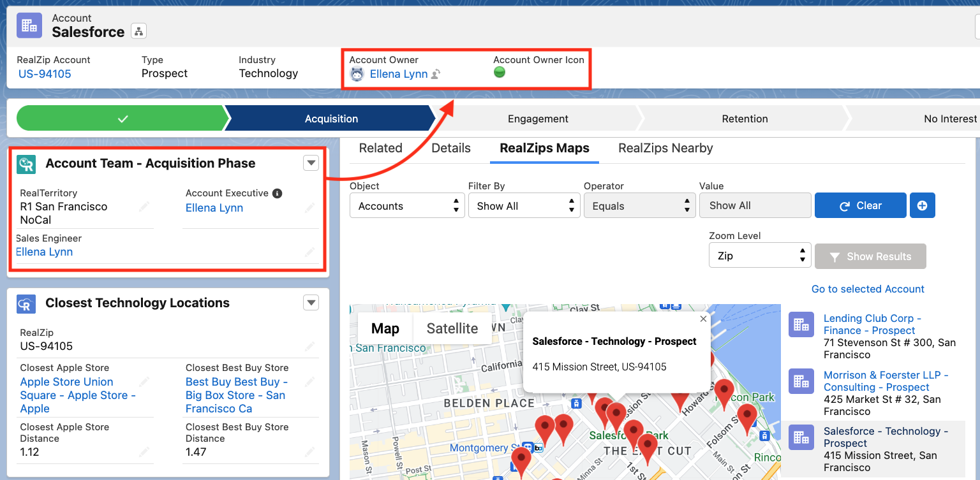The width and height of the screenshot is (980, 480).
Task: Open the account hierarchy icon next to Salesforce
Action: [138, 31]
